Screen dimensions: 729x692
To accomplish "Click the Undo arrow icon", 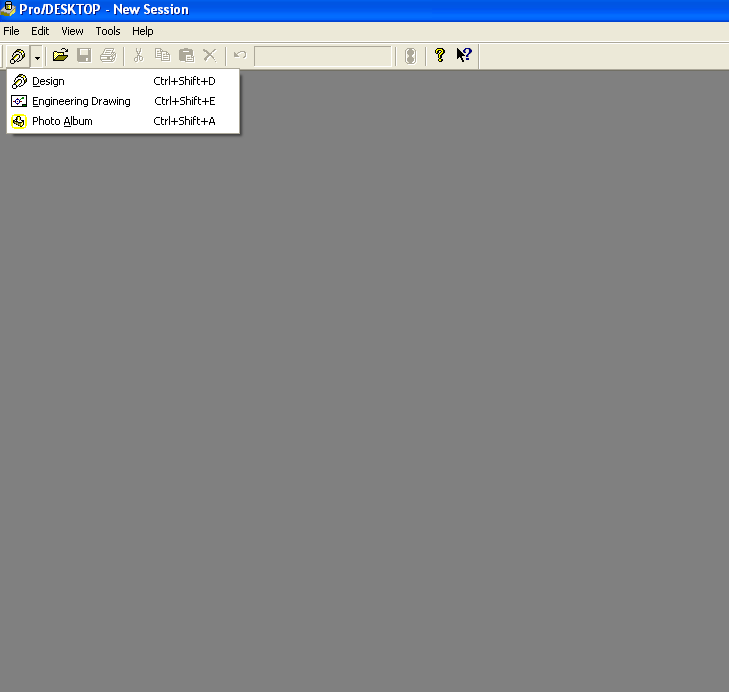I will pos(240,55).
